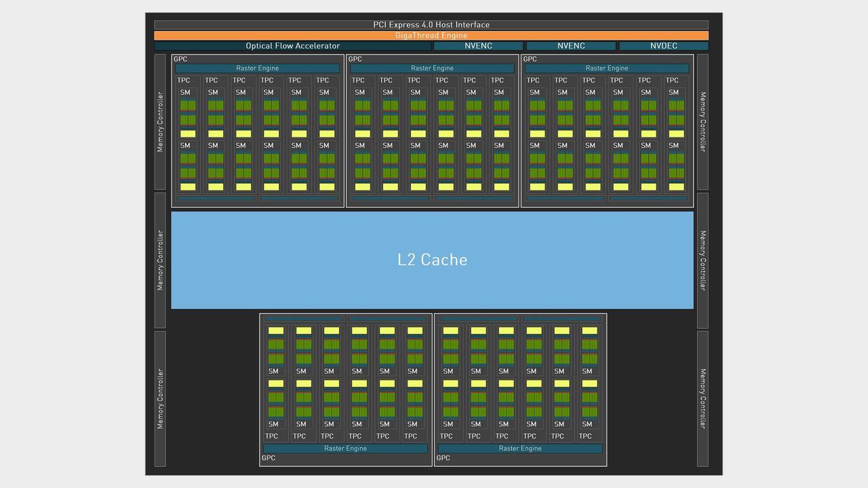Select the NVENC block beside NVDEC
Screen dimensions: 868x488
click(571, 46)
